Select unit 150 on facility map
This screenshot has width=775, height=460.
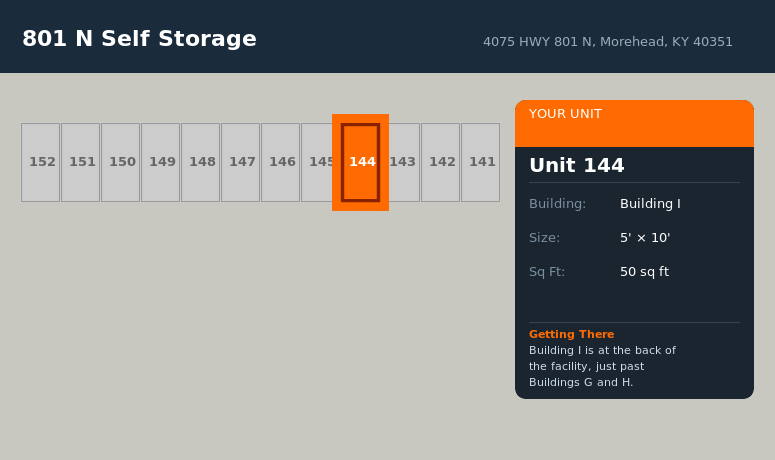click(x=121, y=162)
